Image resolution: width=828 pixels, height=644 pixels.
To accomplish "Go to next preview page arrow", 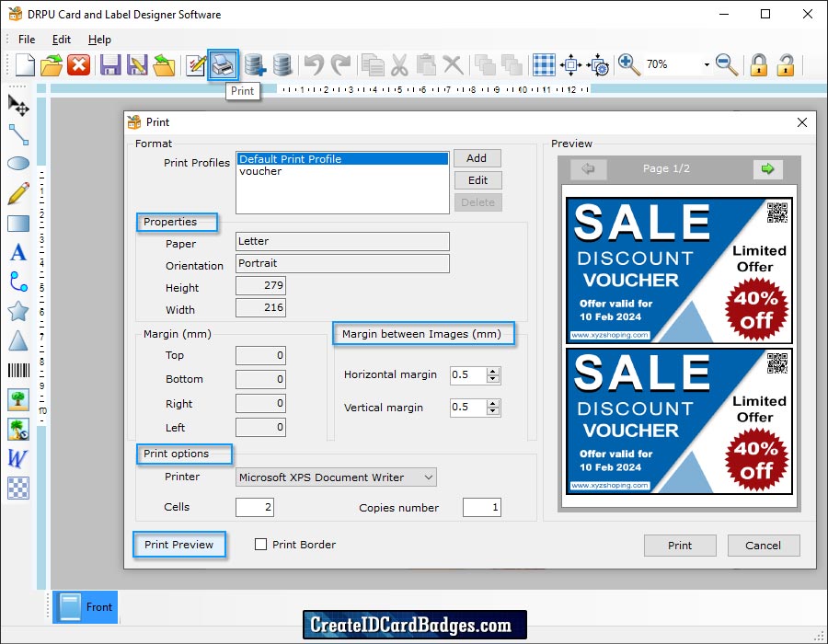I will click(x=768, y=169).
